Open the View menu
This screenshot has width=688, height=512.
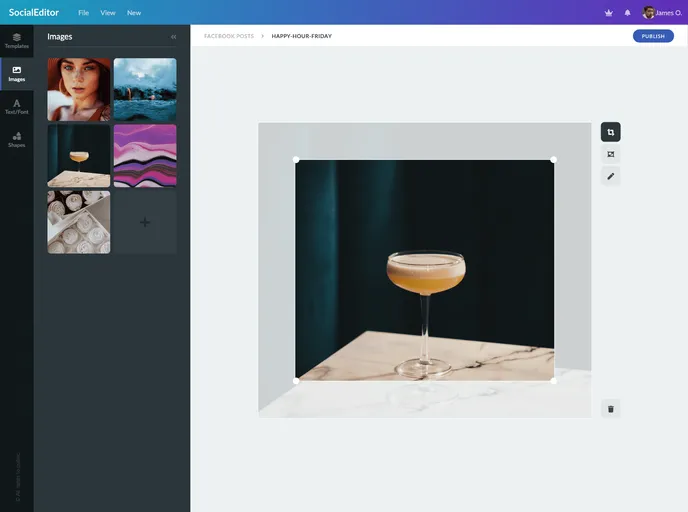coord(108,13)
